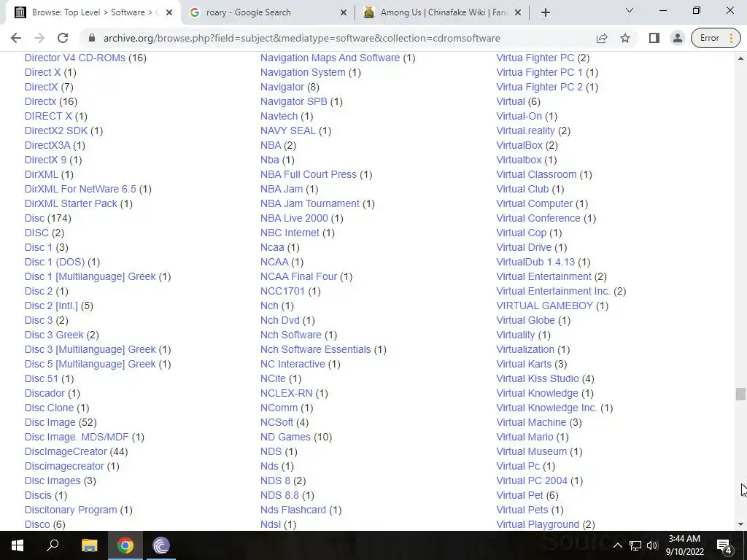Open the Disc Image. MDS/MDF link
The image size is (747, 560).
point(76,437)
